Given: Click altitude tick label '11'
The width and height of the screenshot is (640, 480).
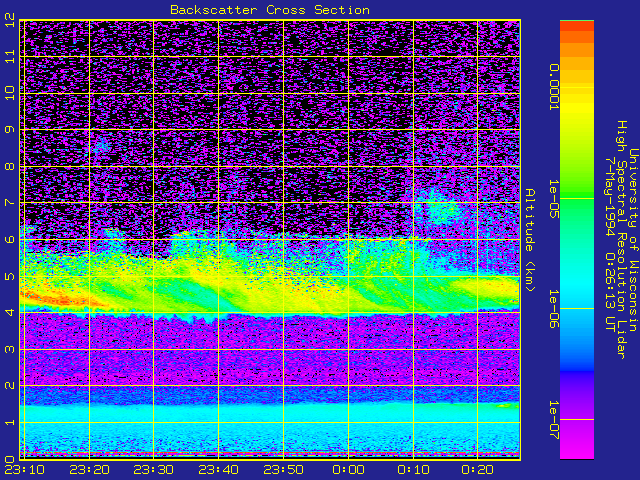Looking at the screenshot, I should click(11, 56).
